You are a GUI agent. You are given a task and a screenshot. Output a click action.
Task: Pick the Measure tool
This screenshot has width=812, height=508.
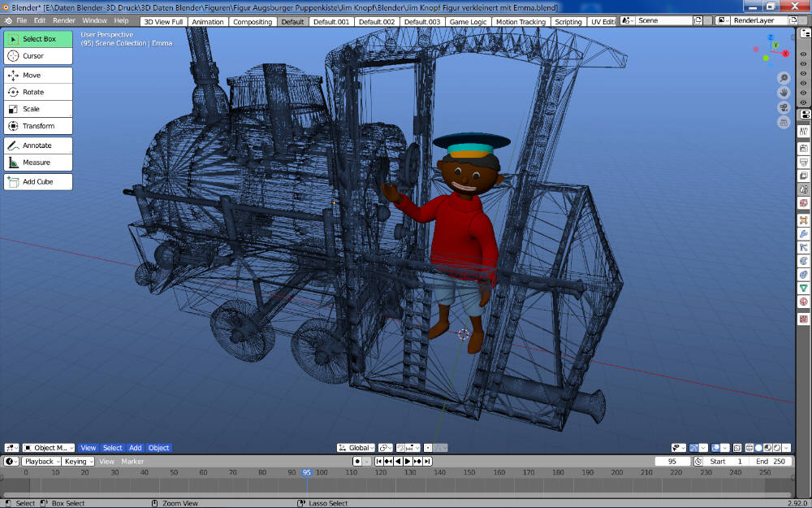click(x=38, y=163)
